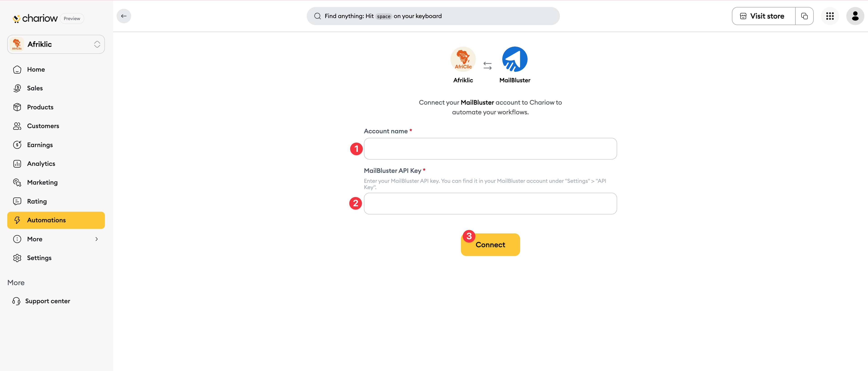
Task: Click the API key help description text
Action: point(485,184)
